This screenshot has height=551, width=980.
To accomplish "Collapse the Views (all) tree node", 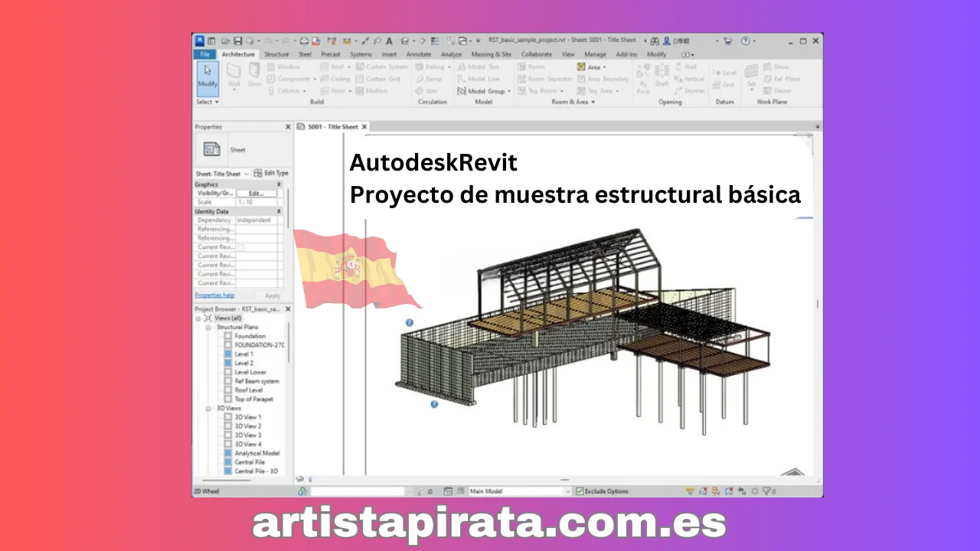I will click(198, 318).
